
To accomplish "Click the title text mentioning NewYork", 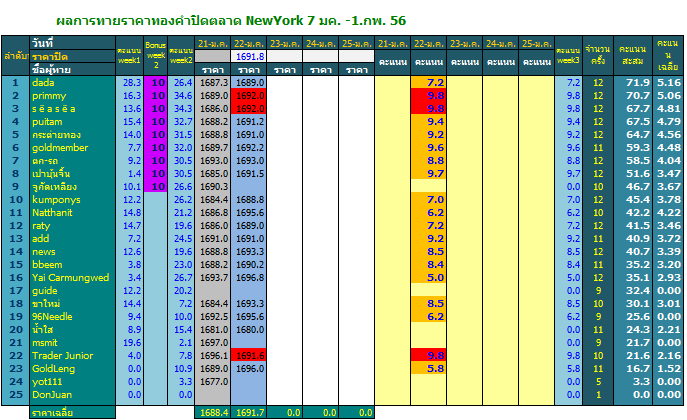I will [x=231, y=21].
